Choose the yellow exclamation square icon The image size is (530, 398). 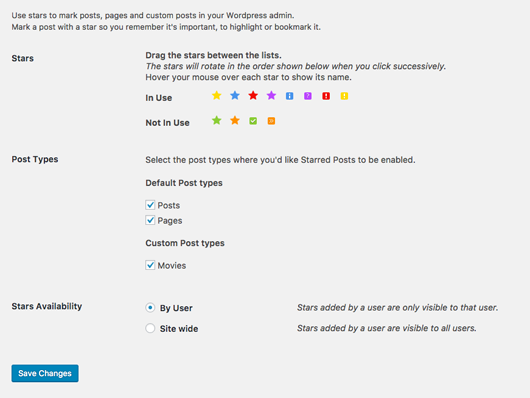(344, 96)
